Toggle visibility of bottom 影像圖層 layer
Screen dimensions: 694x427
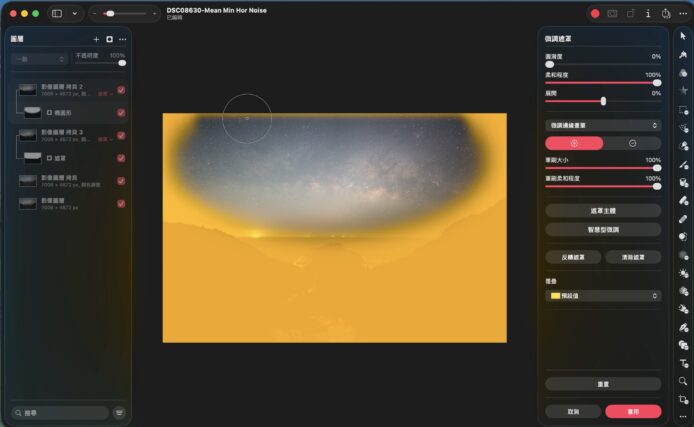[121, 203]
